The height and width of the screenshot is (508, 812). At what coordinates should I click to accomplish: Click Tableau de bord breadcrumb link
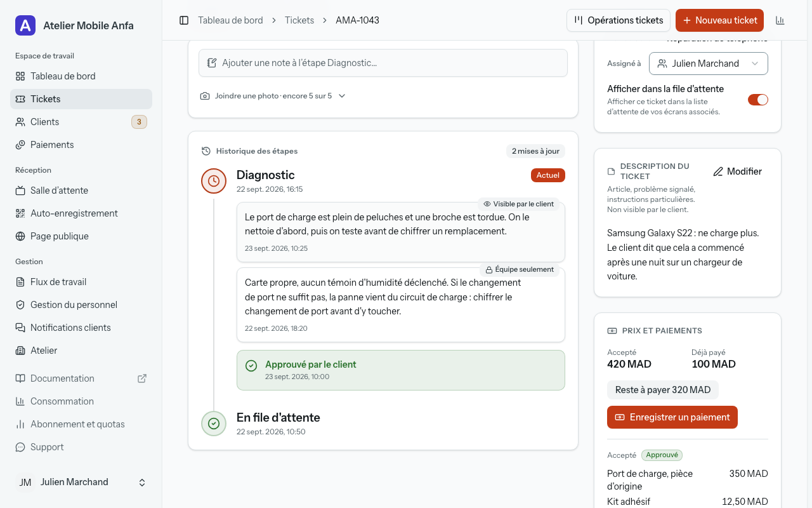tap(230, 20)
